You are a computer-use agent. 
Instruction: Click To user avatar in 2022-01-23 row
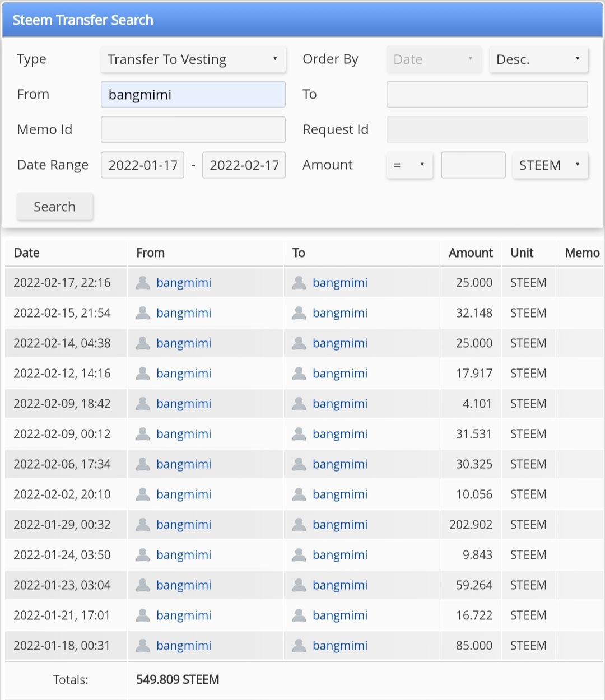(x=299, y=585)
